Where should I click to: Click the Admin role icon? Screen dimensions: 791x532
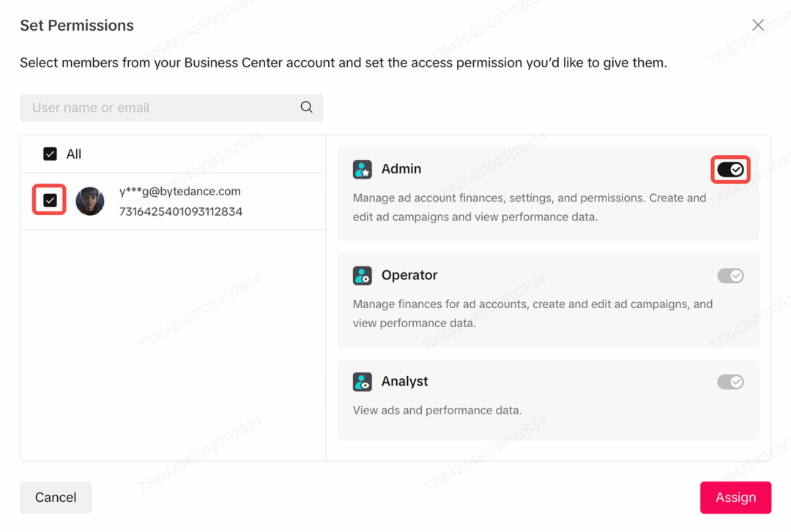363,169
